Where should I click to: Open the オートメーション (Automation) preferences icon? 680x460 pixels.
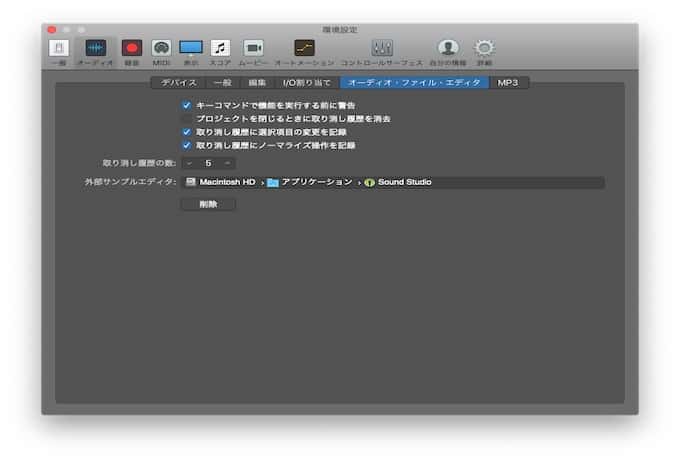[304, 49]
